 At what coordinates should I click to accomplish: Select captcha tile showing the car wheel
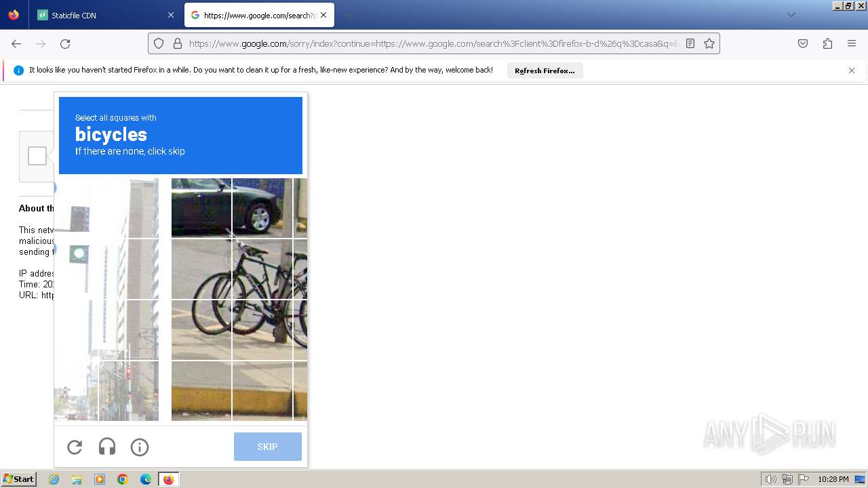click(x=262, y=207)
